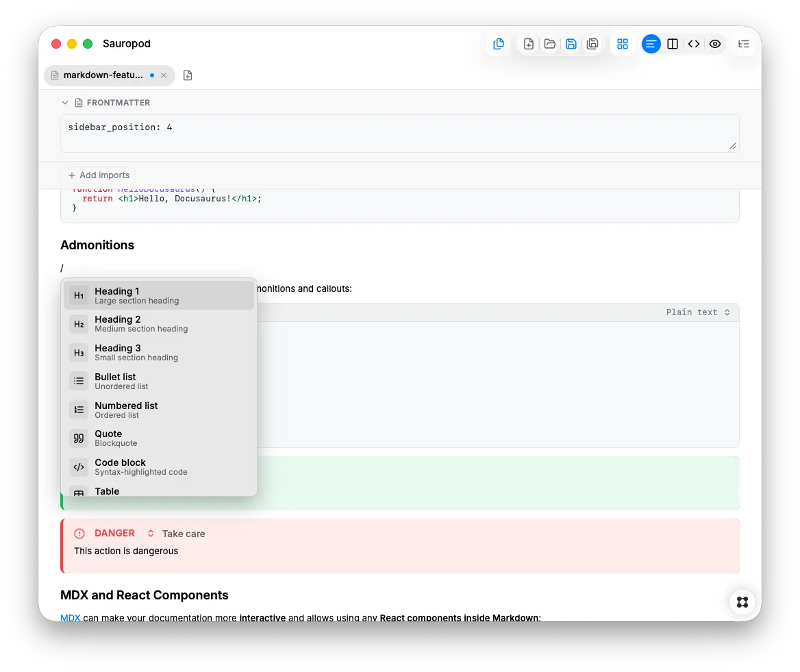Click the H3 icon in menu
This screenshot has height=672, width=800.
tap(79, 353)
